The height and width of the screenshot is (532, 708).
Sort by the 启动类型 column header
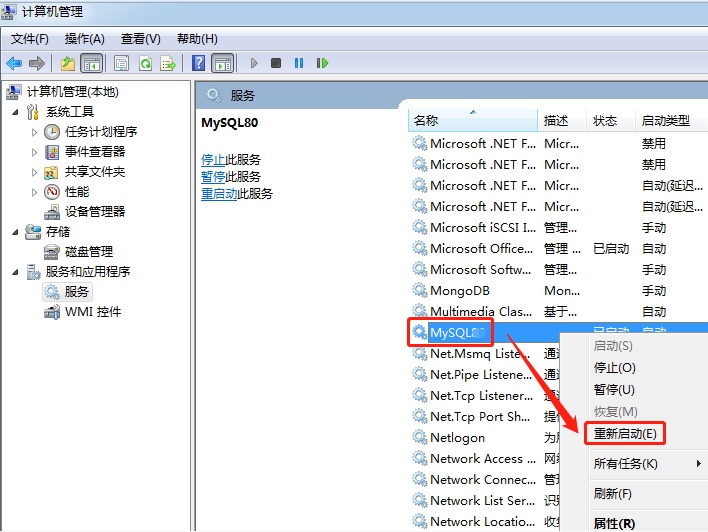pyautogui.click(x=671, y=121)
